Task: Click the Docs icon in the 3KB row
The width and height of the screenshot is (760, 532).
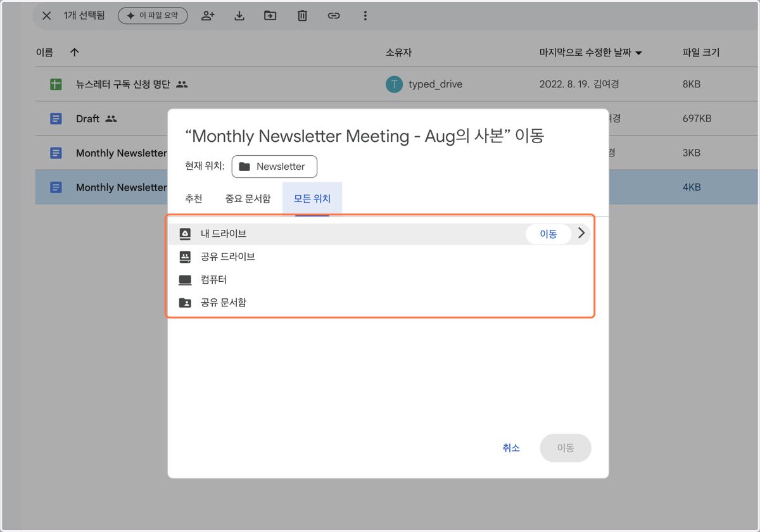Action: [x=56, y=153]
